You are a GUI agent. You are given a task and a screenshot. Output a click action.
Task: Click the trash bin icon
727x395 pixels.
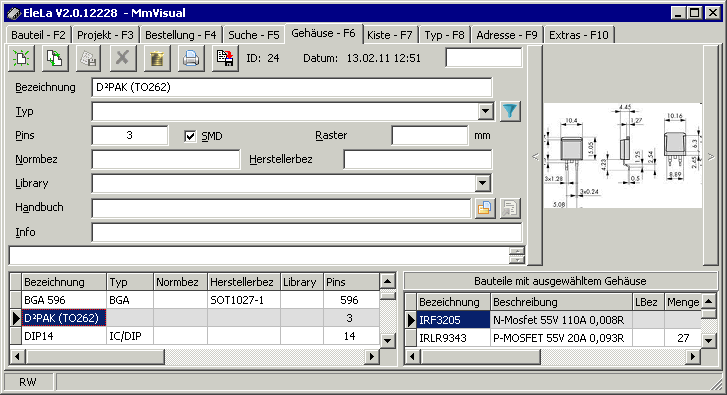157,58
